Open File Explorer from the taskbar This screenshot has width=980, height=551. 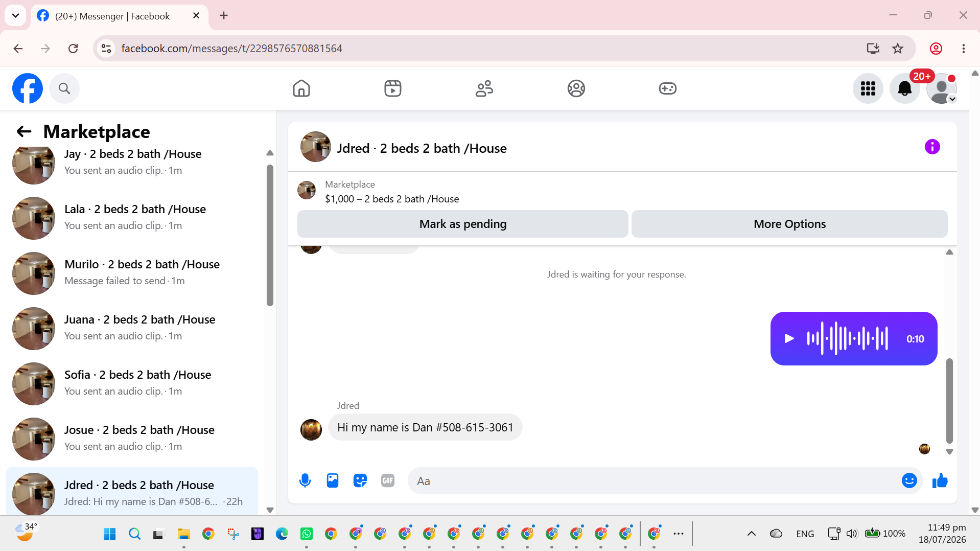pyautogui.click(x=183, y=534)
